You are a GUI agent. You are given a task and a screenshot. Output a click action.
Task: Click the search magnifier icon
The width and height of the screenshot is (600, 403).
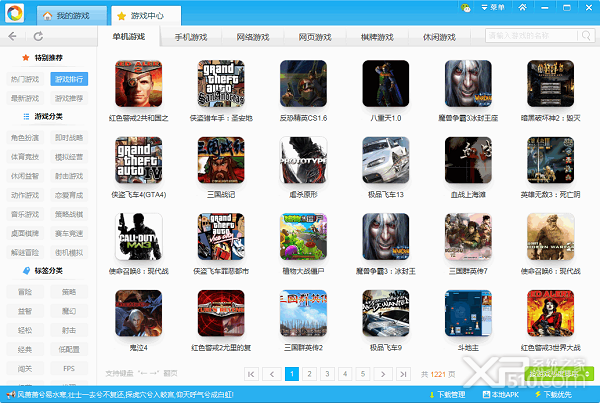click(586, 36)
